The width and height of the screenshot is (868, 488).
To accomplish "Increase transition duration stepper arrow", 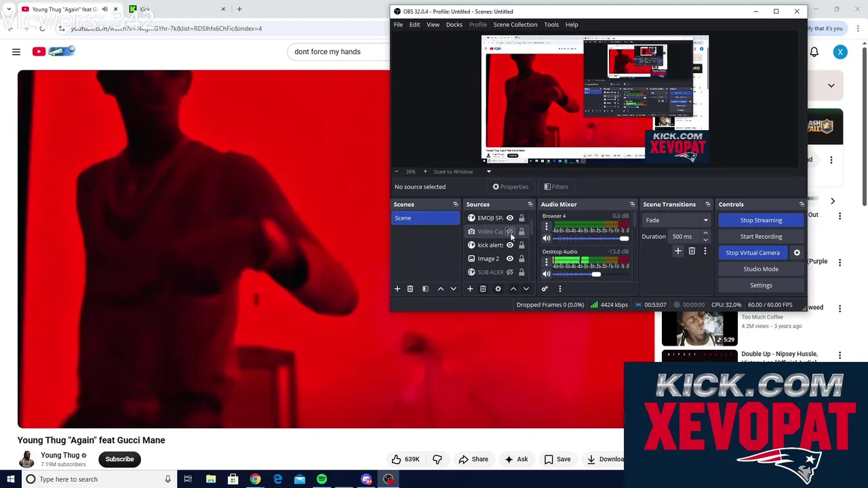I will [705, 233].
